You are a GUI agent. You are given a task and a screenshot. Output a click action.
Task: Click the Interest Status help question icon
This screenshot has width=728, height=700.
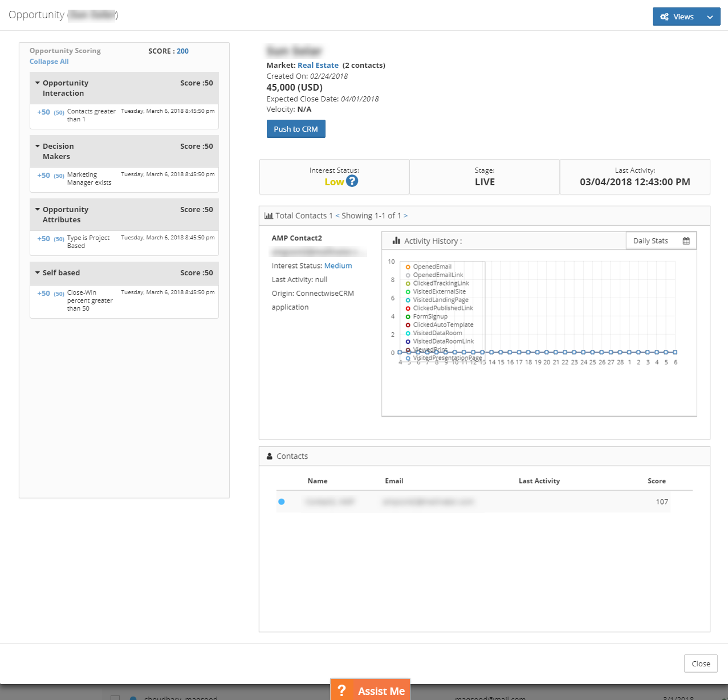click(352, 181)
